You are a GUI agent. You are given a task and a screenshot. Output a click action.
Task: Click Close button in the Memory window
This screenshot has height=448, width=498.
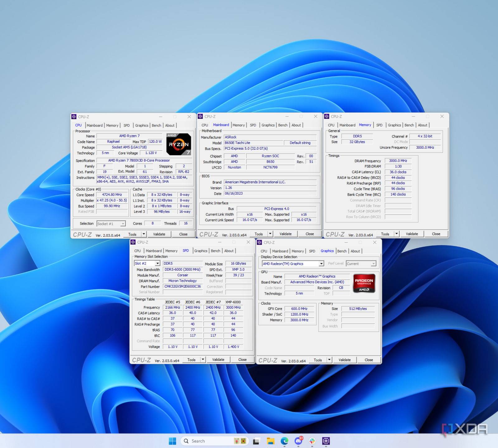coord(436,234)
